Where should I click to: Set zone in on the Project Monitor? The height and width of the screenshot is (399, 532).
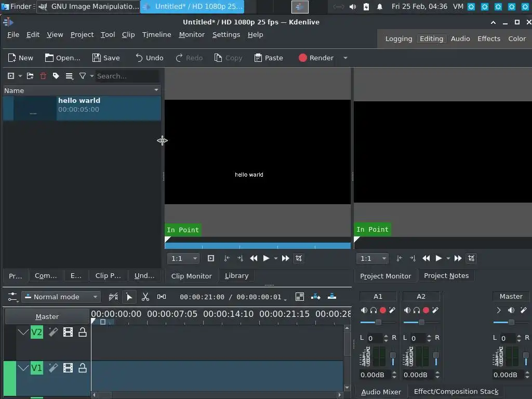(400, 259)
